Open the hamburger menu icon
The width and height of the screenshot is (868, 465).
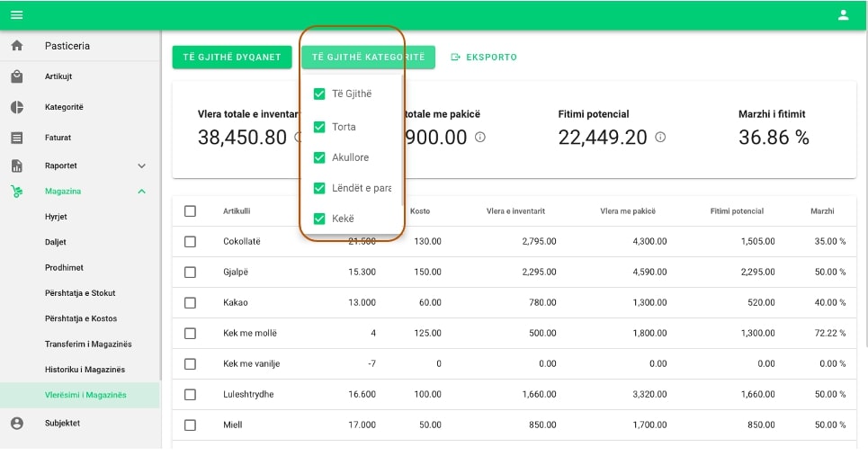click(x=16, y=14)
